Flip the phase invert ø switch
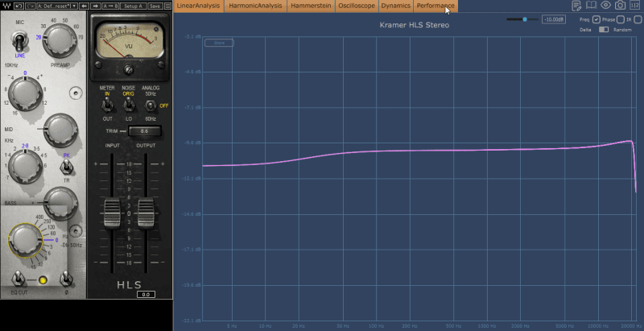The height and width of the screenshot is (331, 644). click(x=66, y=279)
